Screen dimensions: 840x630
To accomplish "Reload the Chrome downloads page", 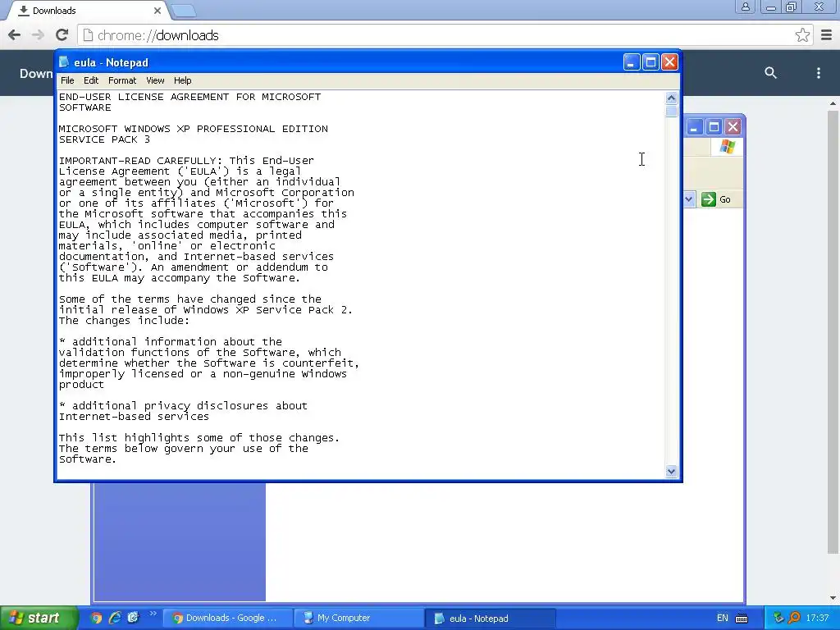I will click(62, 35).
